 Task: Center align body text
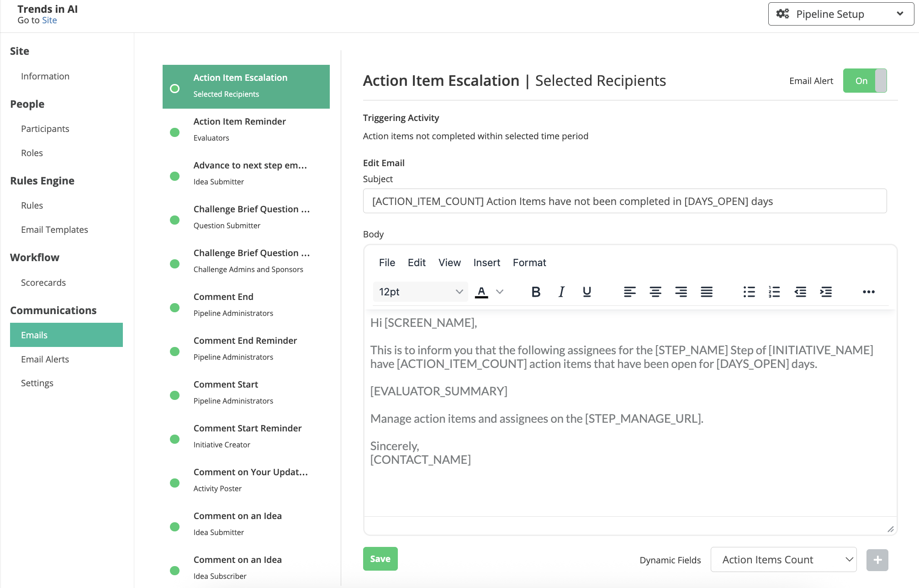click(655, 292)
